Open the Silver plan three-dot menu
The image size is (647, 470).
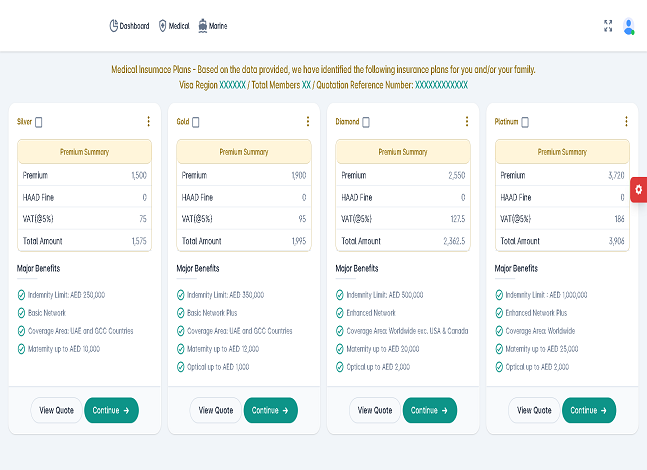coord(149,122)
